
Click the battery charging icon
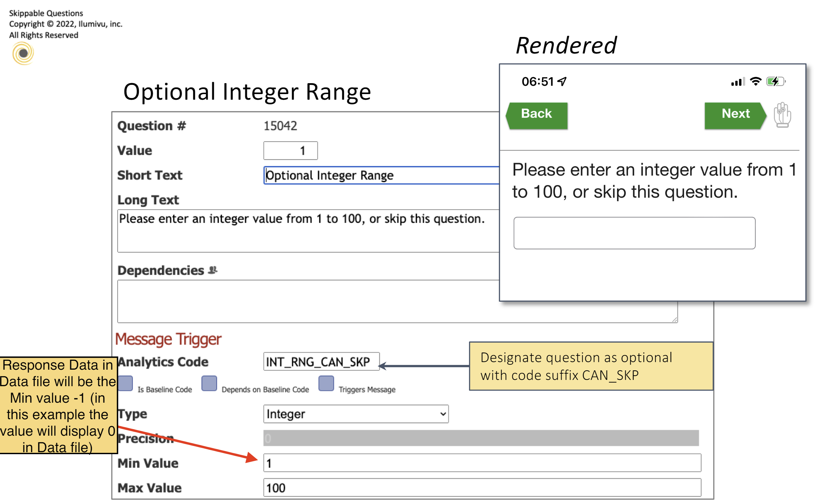point(775,81)
